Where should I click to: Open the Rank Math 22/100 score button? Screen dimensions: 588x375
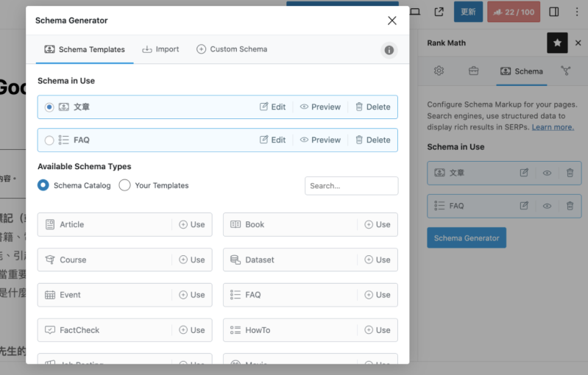click(x=514, y=12)
